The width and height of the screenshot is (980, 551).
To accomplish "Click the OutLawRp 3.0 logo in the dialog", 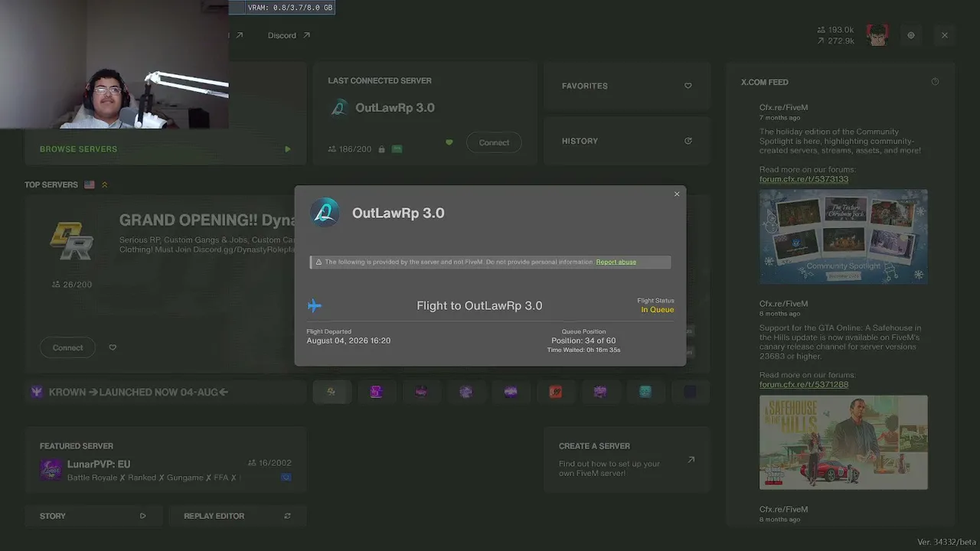I will (x=325, y=213).
